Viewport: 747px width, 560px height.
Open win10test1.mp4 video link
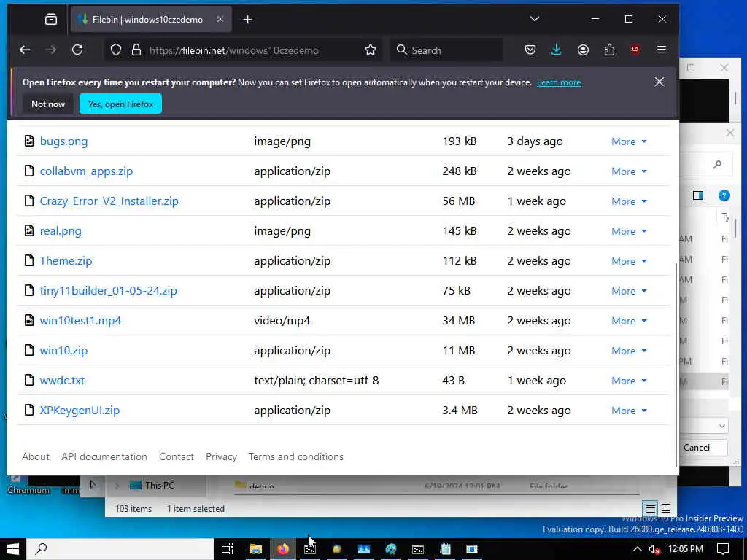point(80,321)
